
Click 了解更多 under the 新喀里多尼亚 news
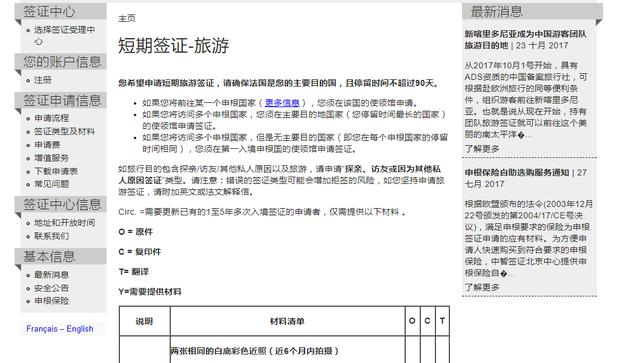[482, 149]
